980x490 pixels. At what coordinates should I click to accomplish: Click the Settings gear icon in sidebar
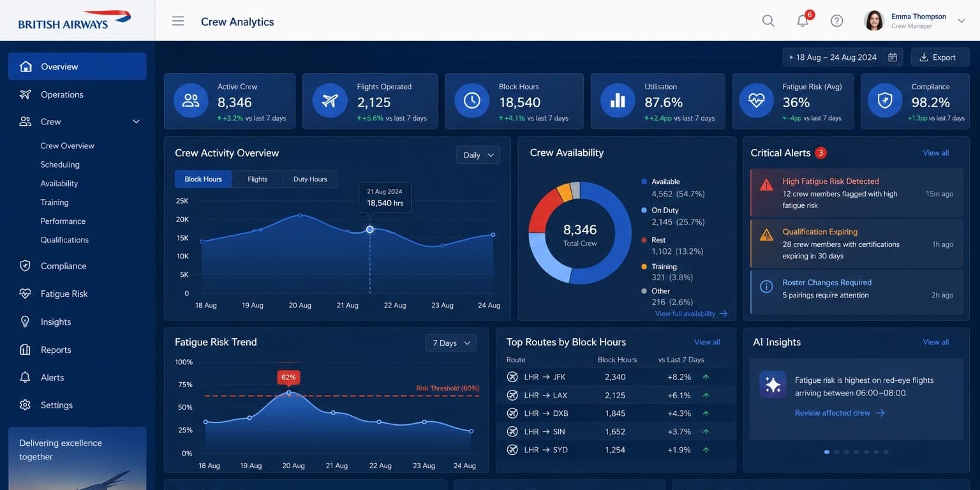[x=25, y=405]
